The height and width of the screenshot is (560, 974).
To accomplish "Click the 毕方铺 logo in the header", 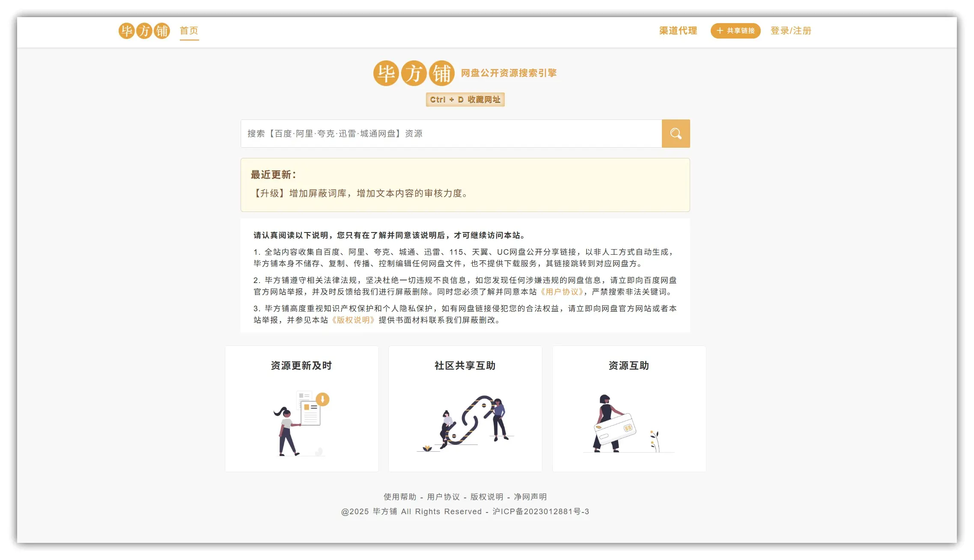I will click(x=144, y=31).
